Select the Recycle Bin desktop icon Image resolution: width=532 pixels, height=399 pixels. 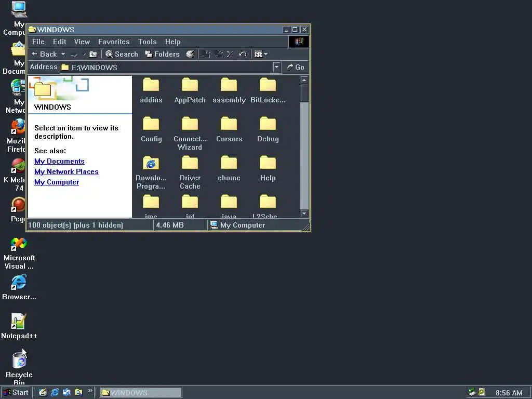click(19, 368)
